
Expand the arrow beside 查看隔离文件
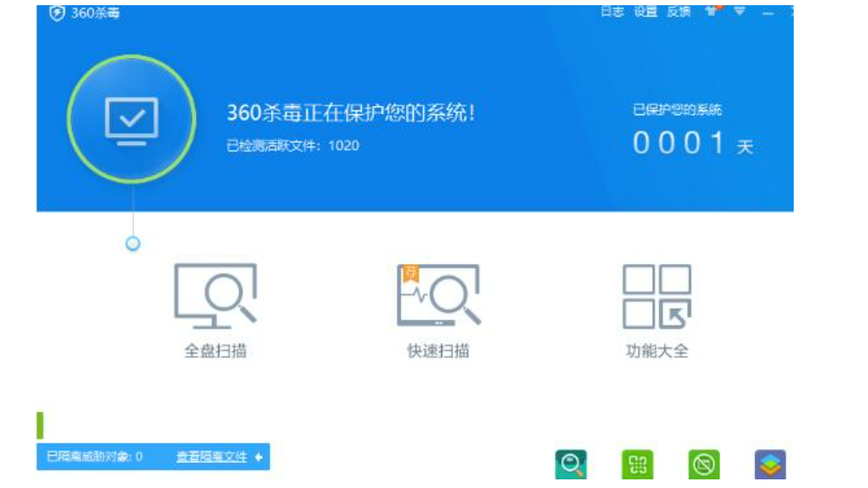coord(258,457)
